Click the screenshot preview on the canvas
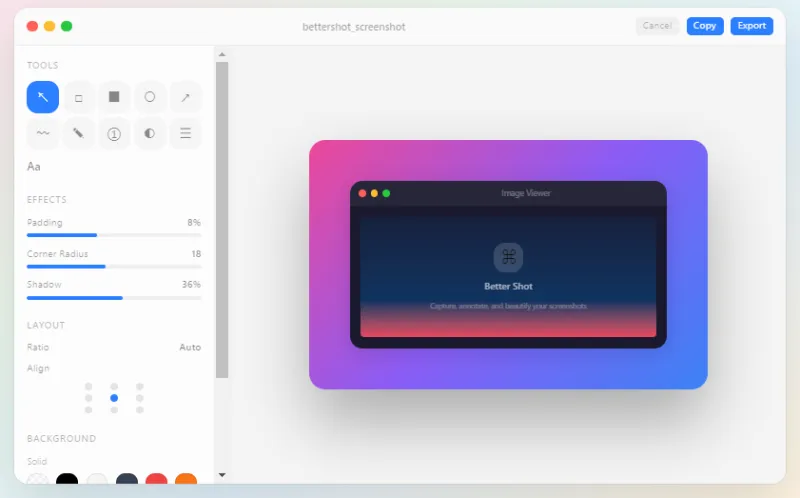 (x=508, y=264)
